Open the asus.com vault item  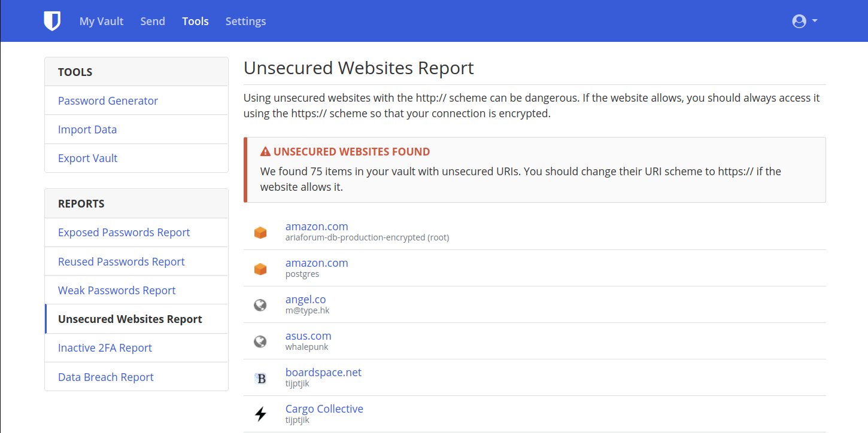tap(308, 336)
